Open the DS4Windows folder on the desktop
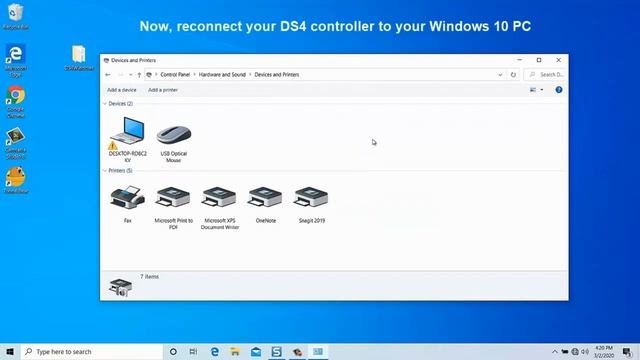The height and width of the screenshot is (360, 640). [79, 58]
